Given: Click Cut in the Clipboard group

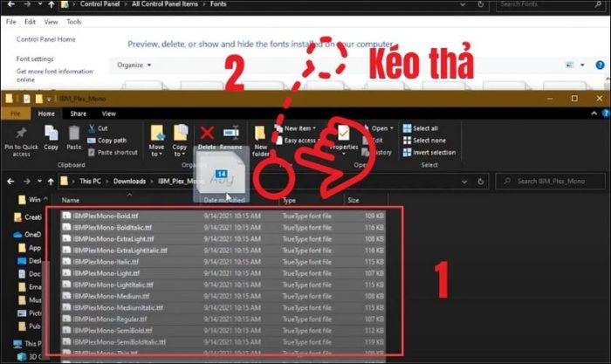Looking at the screenshot, I should click(98, 128).
